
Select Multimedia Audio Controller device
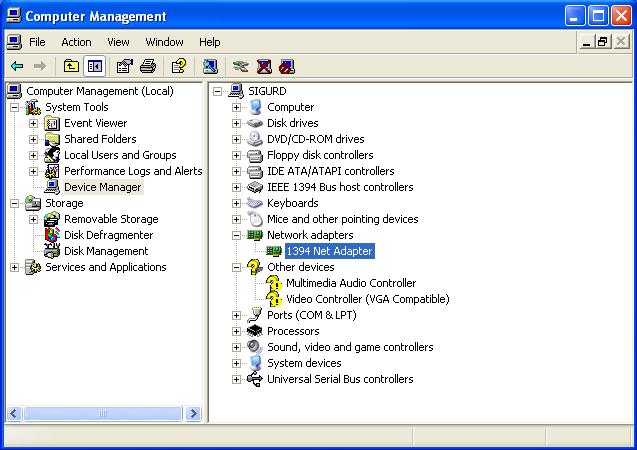(x=350, y=283)
